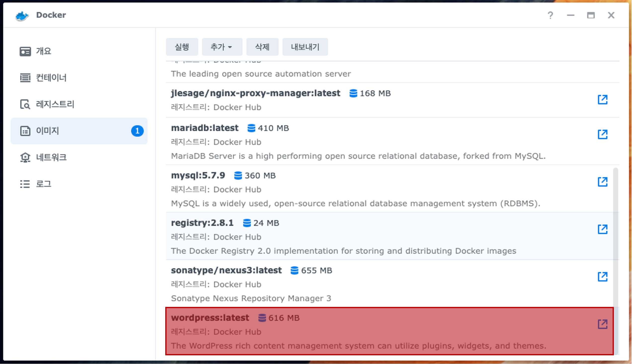
Task: Click the Docker whale logo
Action: tap(22, 16)
